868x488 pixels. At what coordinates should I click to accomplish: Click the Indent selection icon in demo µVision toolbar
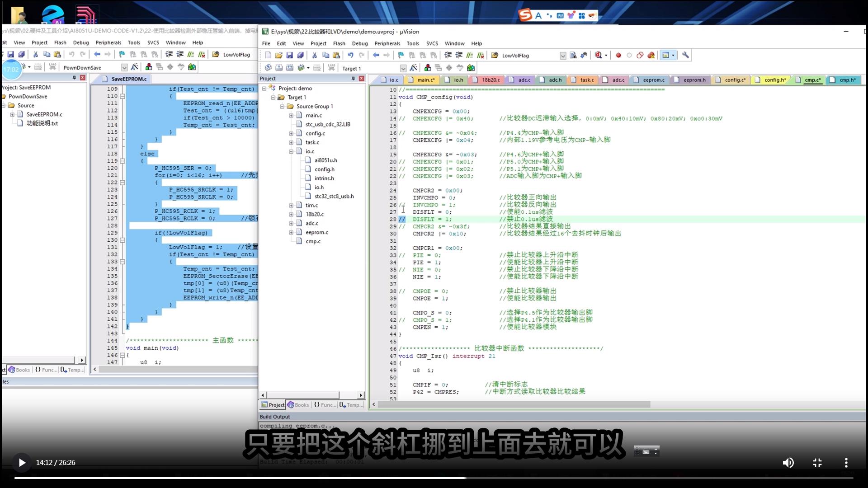(448, 55)
